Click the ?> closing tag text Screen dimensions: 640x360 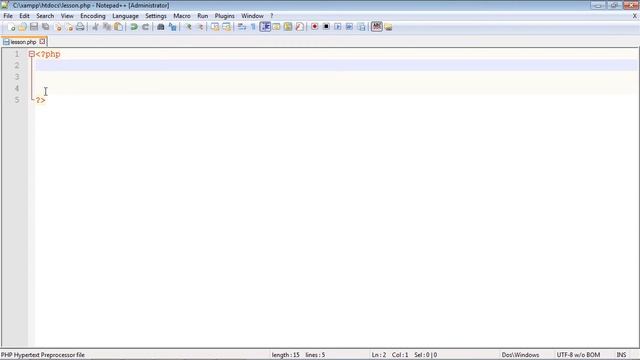40,100
